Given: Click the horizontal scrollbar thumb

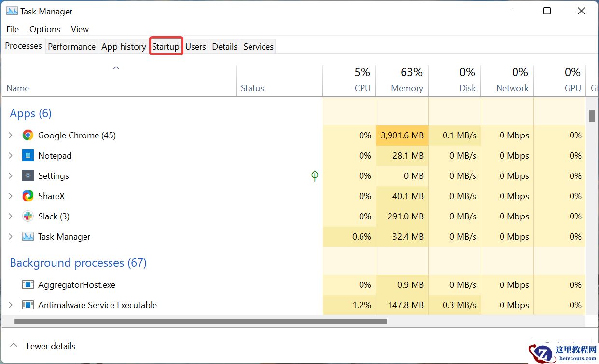Looking at the screenshot, I should click(x=200, y=321).
